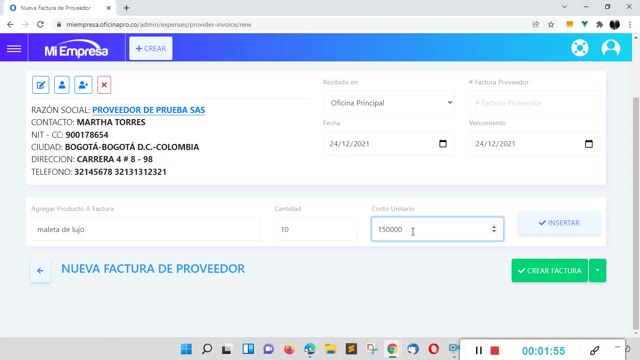This screenshot has height=360, width=640.
Task: Open taskbar Search
Action: (207, 349)
